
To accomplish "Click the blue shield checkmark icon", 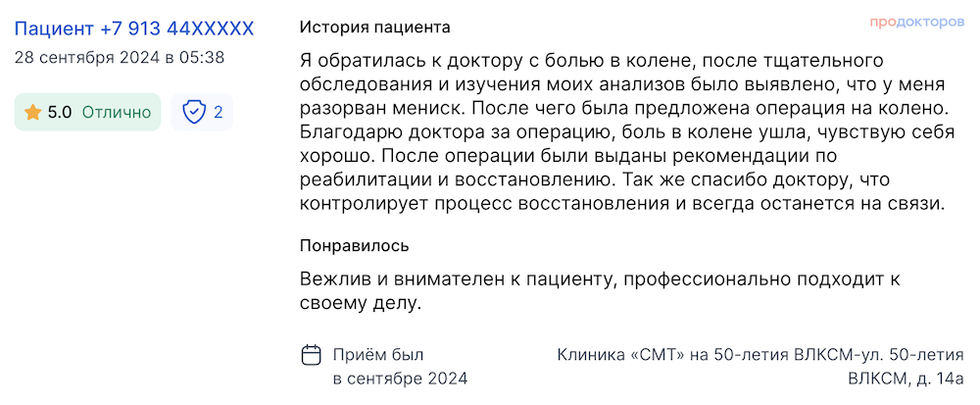I will pyautogui.click(x=194, y=113).
